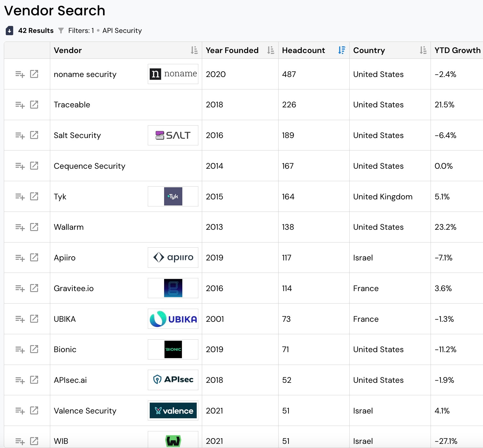The height and width of the screenshot is (448, 483).
Task: Add noname security to list
Action: point(20,74)
